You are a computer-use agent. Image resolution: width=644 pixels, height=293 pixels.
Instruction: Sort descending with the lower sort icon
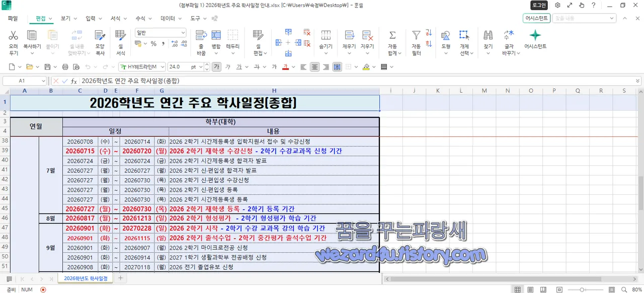coord(429,43)
